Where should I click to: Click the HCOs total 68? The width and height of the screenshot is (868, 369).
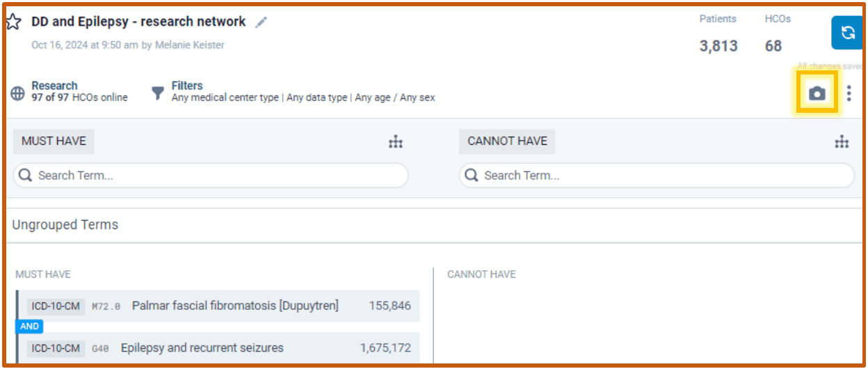point(773,46)
